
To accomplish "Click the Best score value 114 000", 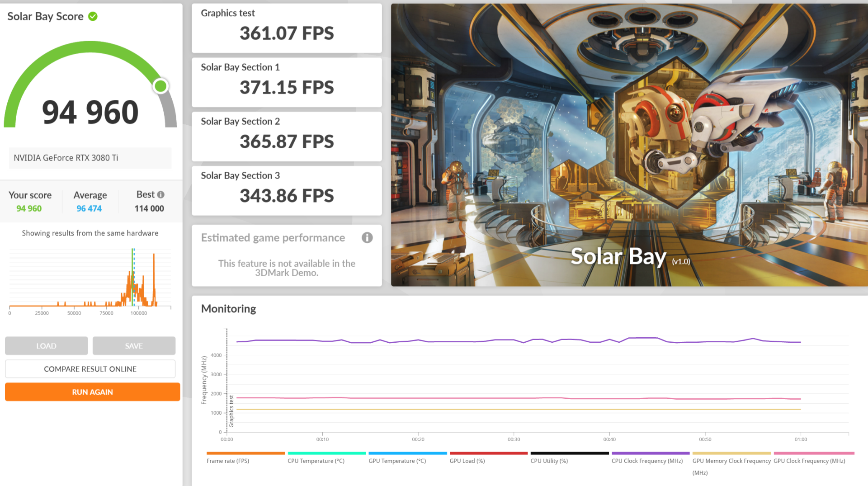I will tap(149, 208).
